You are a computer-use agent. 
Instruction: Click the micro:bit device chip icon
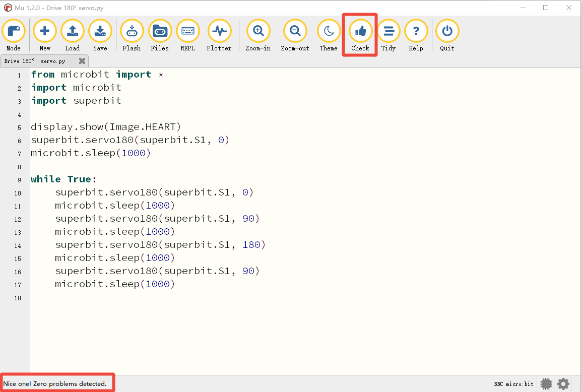tap(546, 384)
